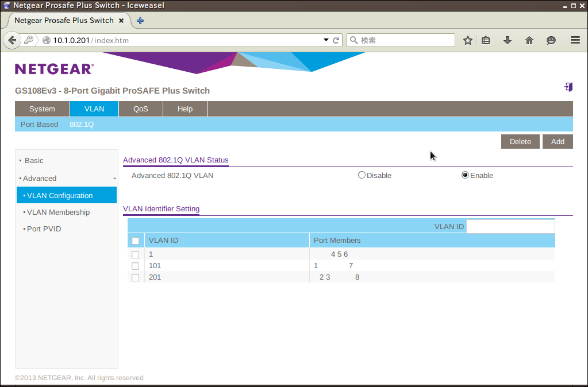Go to the home page icon
This screenshot has height=387, width=588.
click(529, 40)
